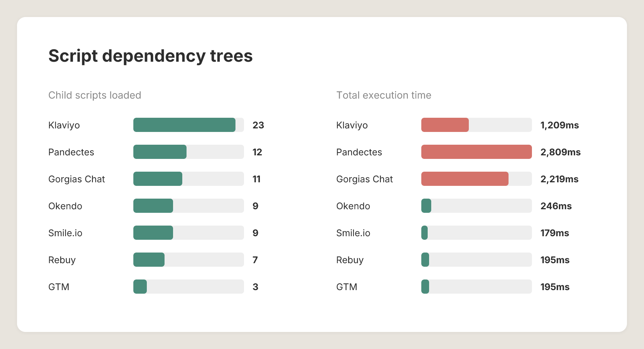
Task: Click the Okendo script label
Action: point(65,206)
